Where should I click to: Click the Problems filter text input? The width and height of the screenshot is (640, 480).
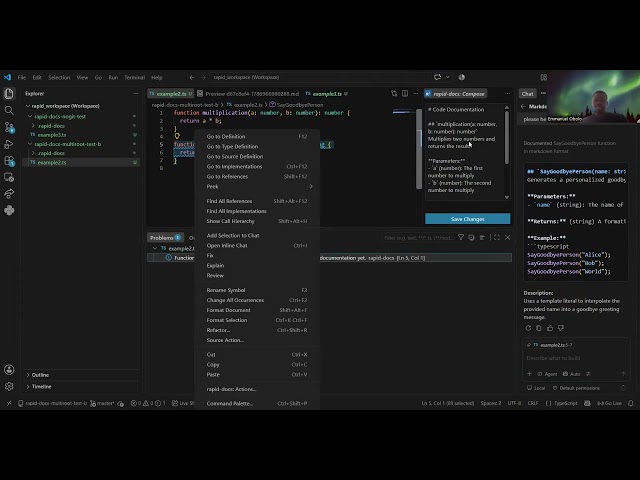coord(419,238)
